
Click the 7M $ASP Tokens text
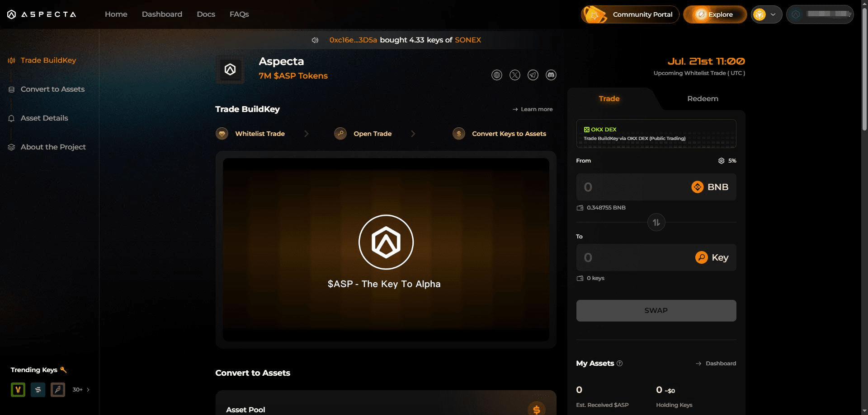pyautogui.click(x=293, y=76)
